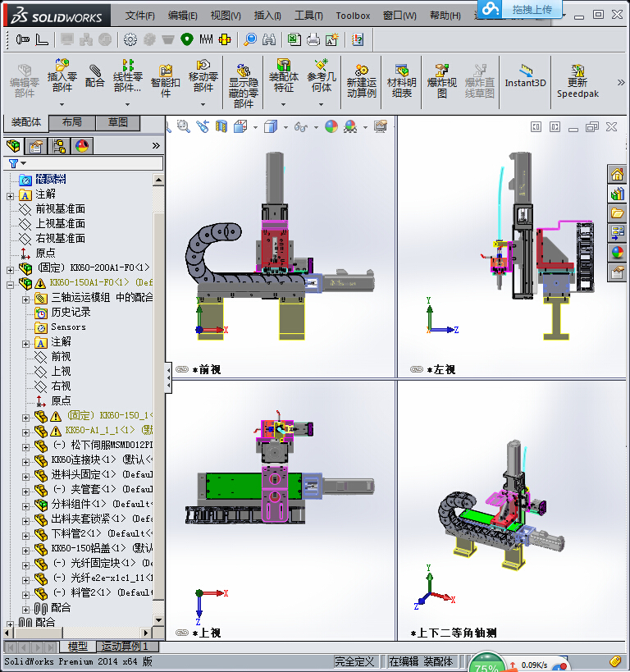The height and width of the screenshot is (672, 630).
Task: Expand KK60-200A1-F0<1> tree node
Action: (10, 270)
